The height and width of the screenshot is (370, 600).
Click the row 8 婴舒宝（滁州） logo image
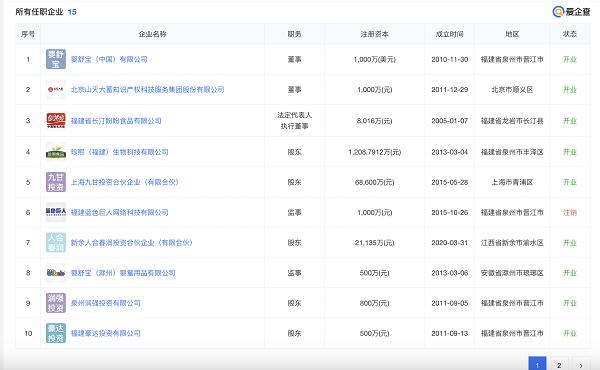[56, 273]
